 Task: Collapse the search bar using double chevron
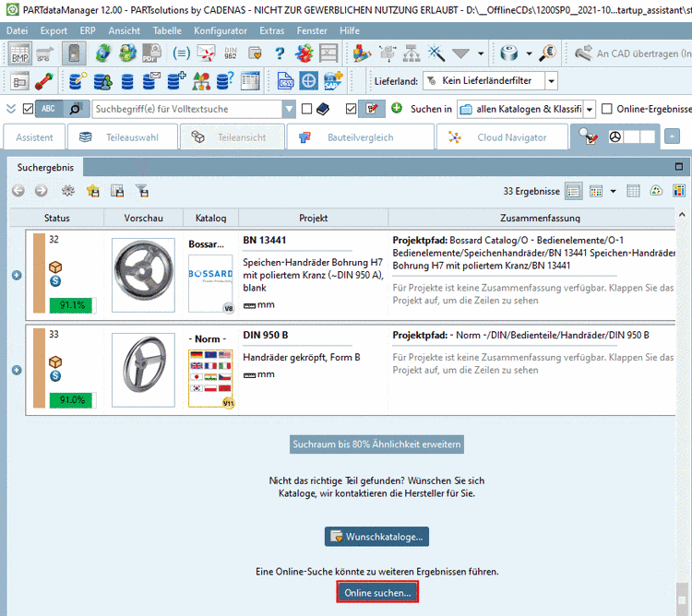[11, 109]
